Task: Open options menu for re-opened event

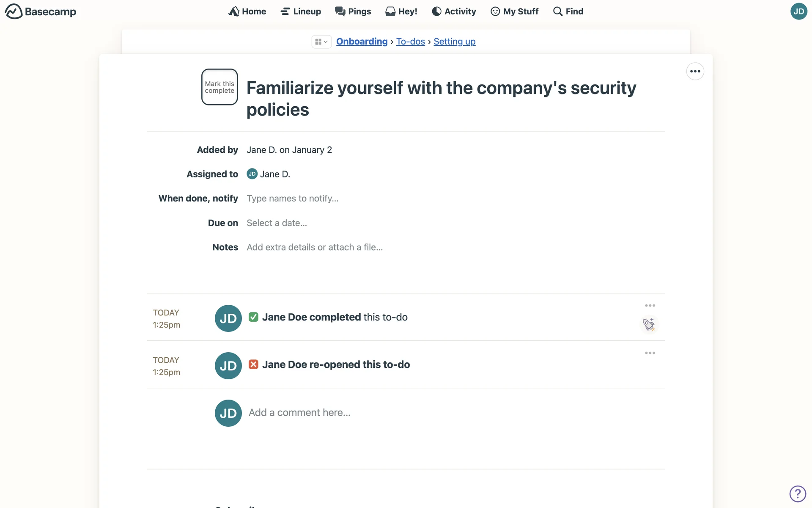Action: tap(650, 353)
